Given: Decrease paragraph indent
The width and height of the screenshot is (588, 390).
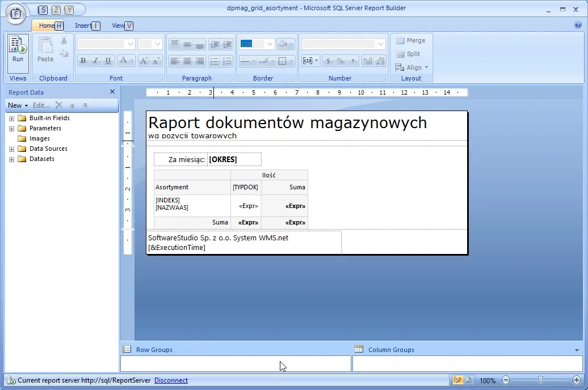Looking at the screenshot, I should click(215, 44).
